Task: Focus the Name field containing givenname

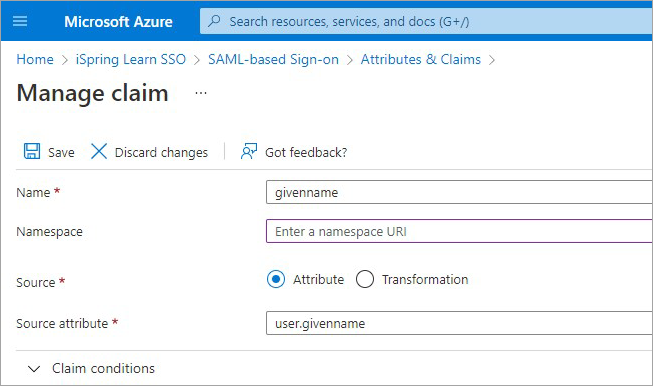Action: tap(459, 192)
